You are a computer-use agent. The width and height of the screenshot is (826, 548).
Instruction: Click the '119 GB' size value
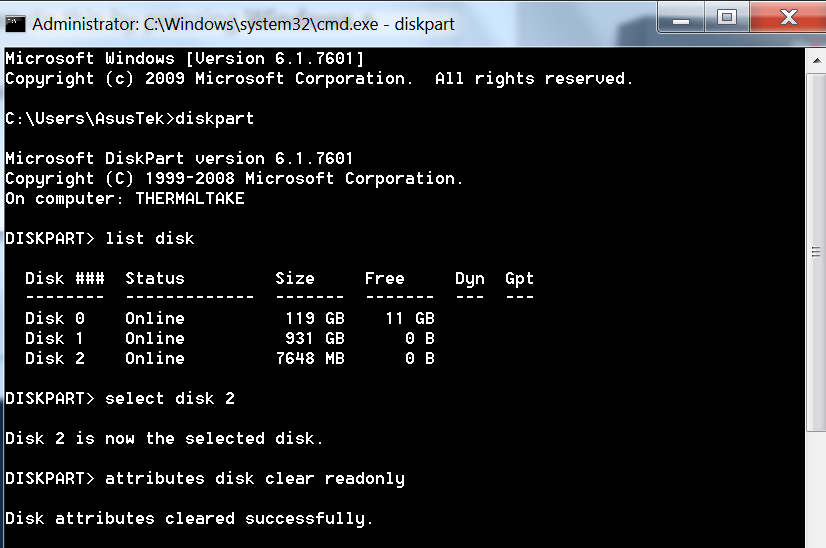click(x=315, y=318)
